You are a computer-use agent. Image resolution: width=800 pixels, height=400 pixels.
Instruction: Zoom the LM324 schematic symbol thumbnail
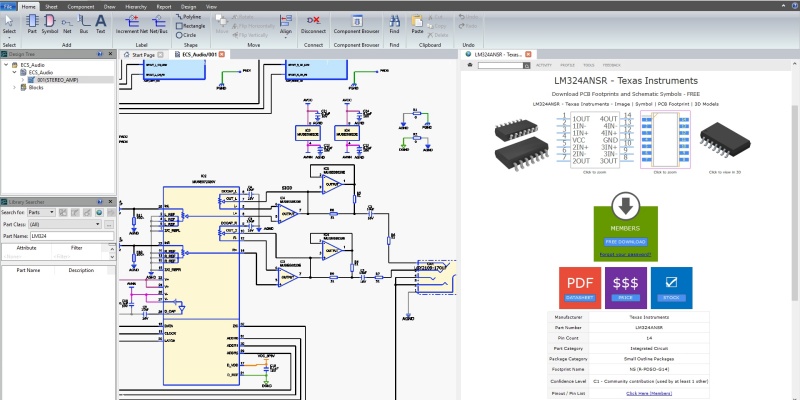pyautogui.click(x=594, y=140)
